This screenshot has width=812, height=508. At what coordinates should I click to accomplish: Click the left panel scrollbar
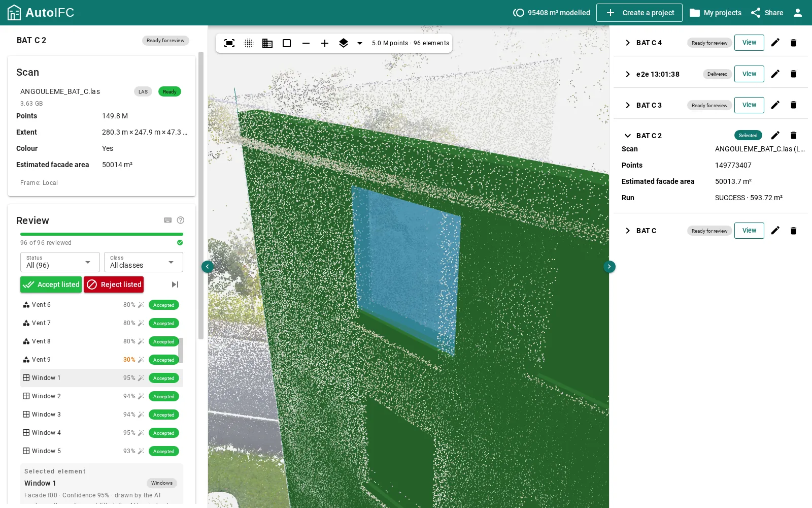(x=200, y=196)
